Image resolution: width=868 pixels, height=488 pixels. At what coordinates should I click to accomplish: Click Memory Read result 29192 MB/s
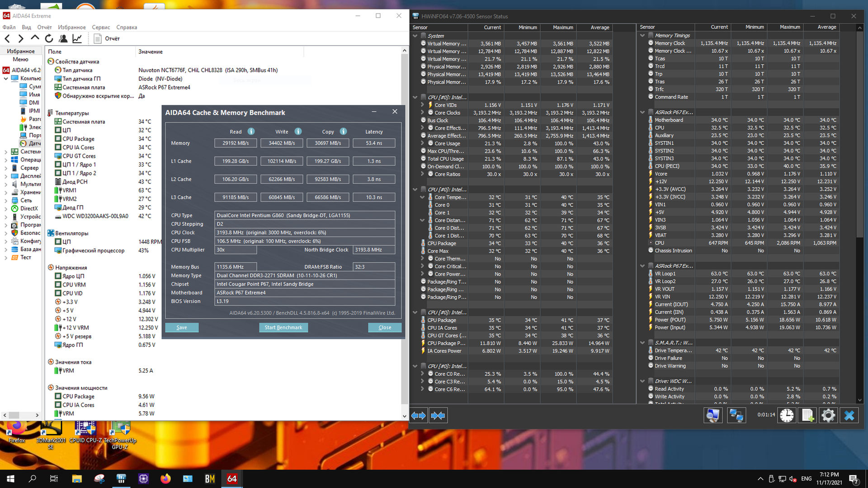click(236, 143)
